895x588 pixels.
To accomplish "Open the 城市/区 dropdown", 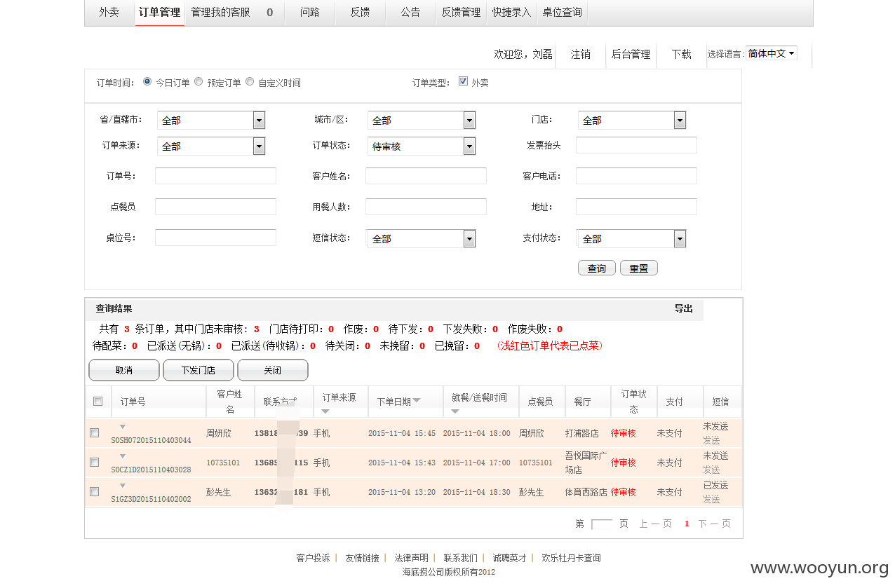I will (422, 121).
